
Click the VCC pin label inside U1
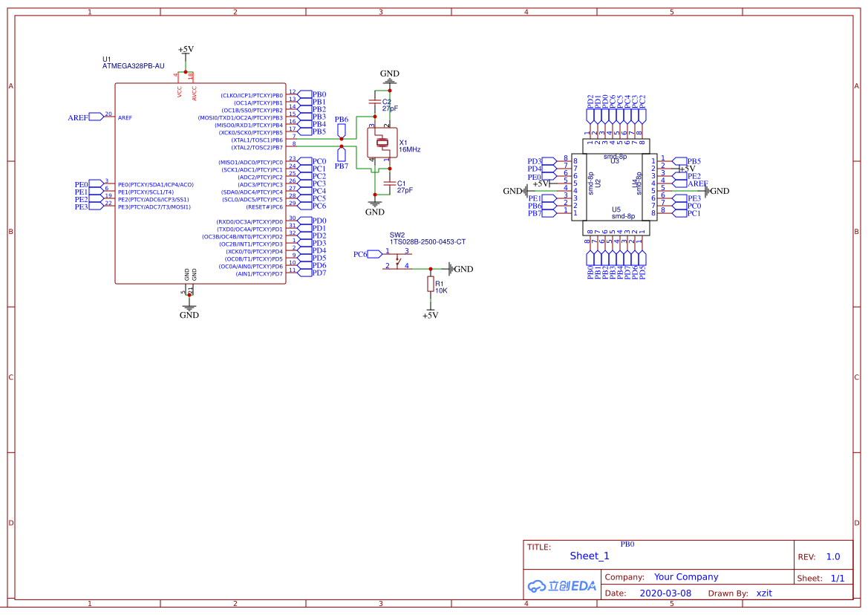180,92
